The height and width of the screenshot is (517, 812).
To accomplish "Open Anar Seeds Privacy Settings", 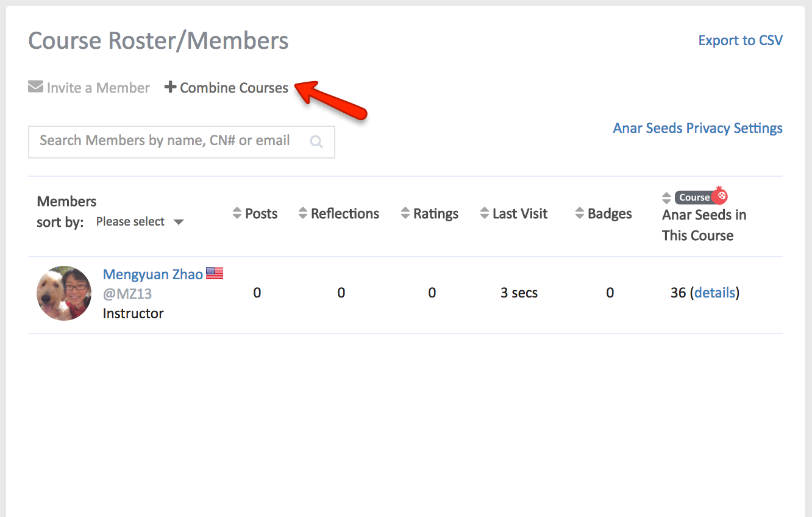I will click(697, 128).
